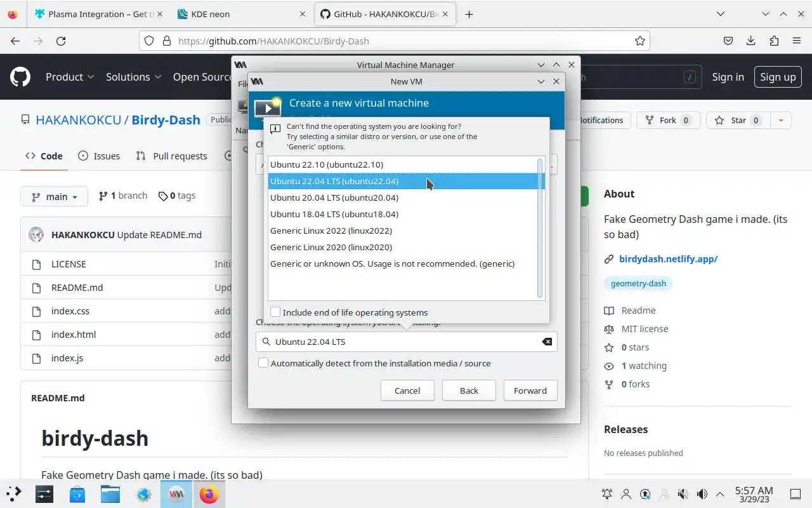List all tabs dropdown arrow

(x=721, y=14)
